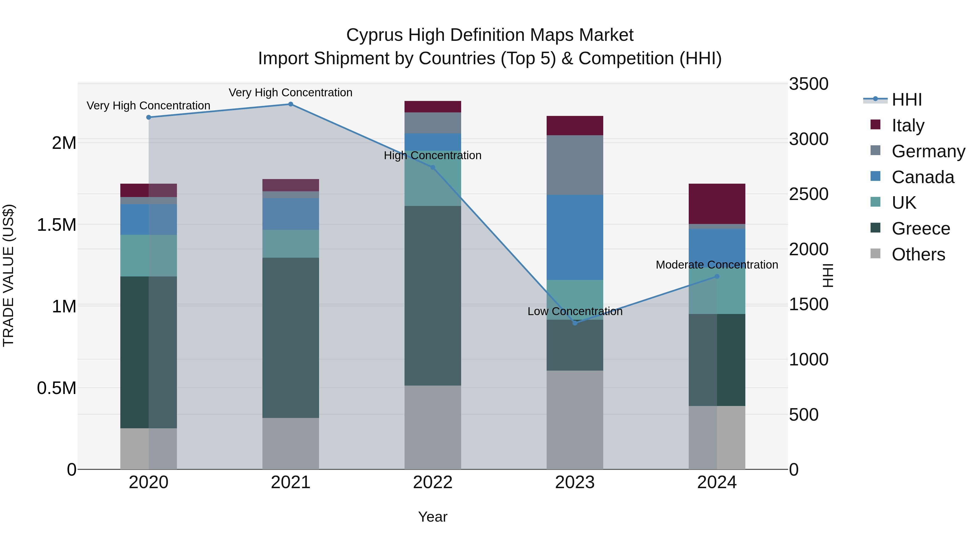This screenshot has width=980, height=551.
Task: Click the 500 right axis tick
Action: pyautogui.click(x=804, y=414)
